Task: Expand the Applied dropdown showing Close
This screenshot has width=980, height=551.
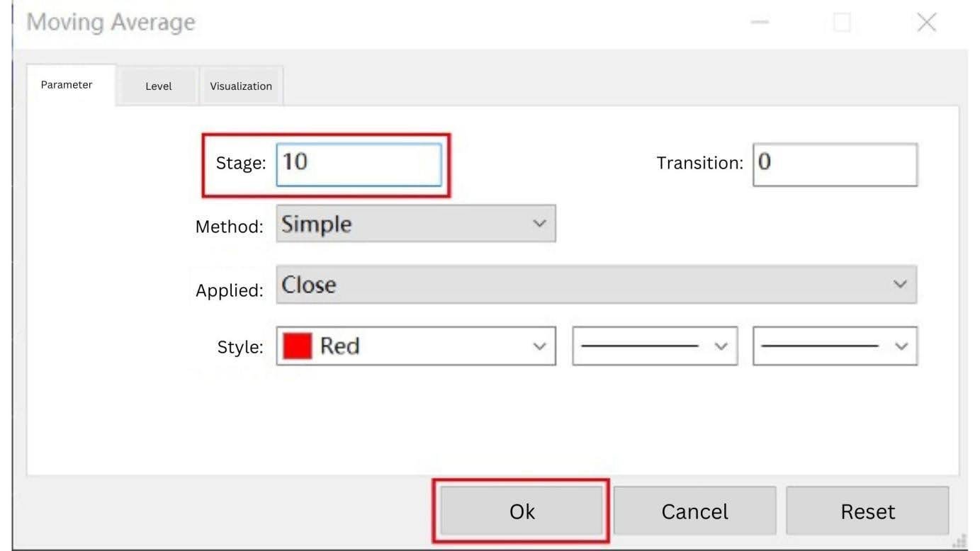Action: pyautogui.click(x=595, y=285)
